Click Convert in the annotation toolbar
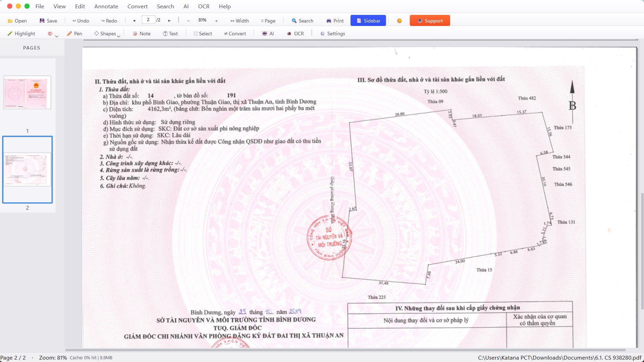 [x=235, y=34]
